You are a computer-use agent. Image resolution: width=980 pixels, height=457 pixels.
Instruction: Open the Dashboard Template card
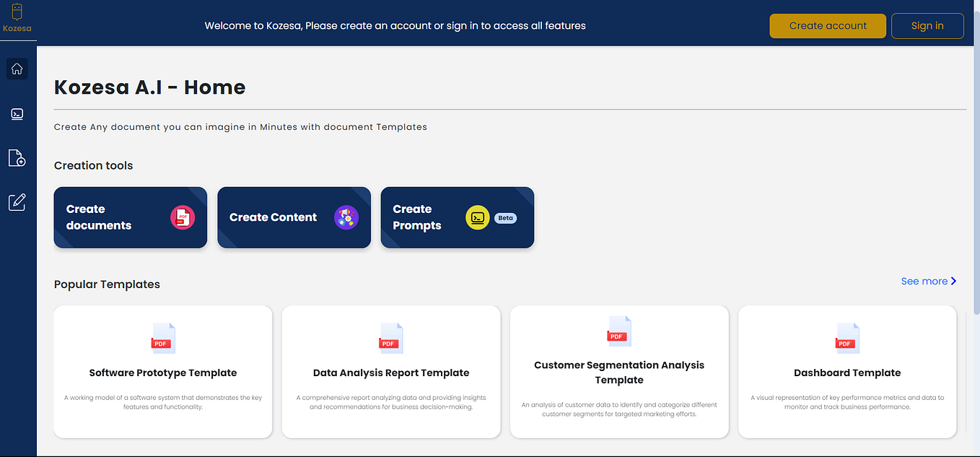(846, 372)
